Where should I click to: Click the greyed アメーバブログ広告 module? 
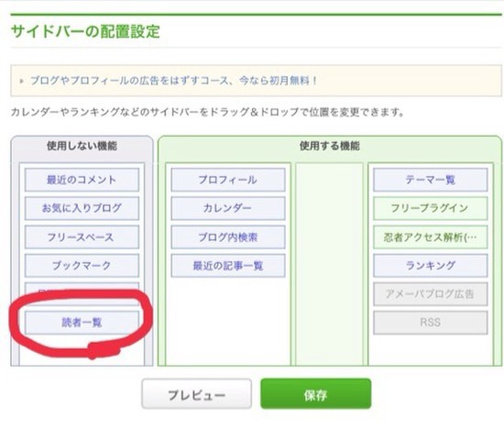coord(431,294)
